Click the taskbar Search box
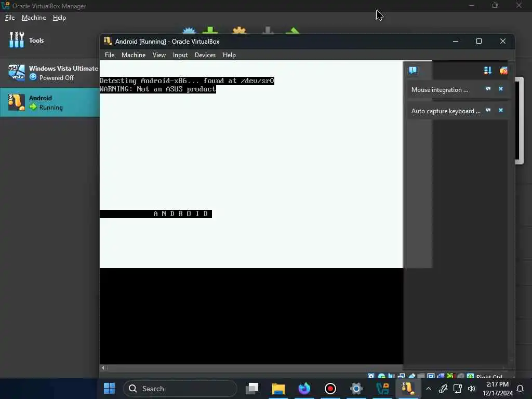 click(x=180, y=389)
